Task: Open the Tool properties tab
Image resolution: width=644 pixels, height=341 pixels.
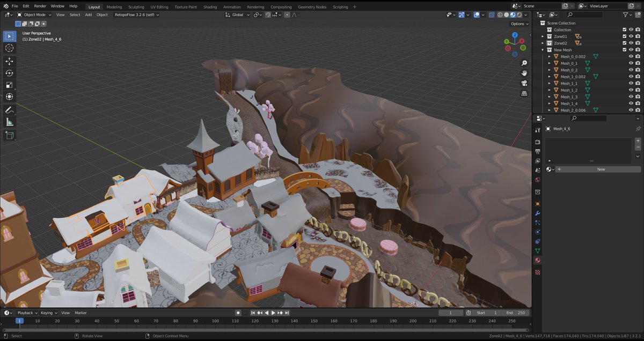Action: click(538, 130)
